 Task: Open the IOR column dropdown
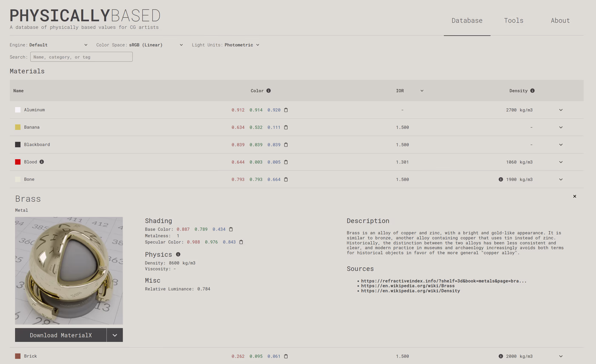422,91
